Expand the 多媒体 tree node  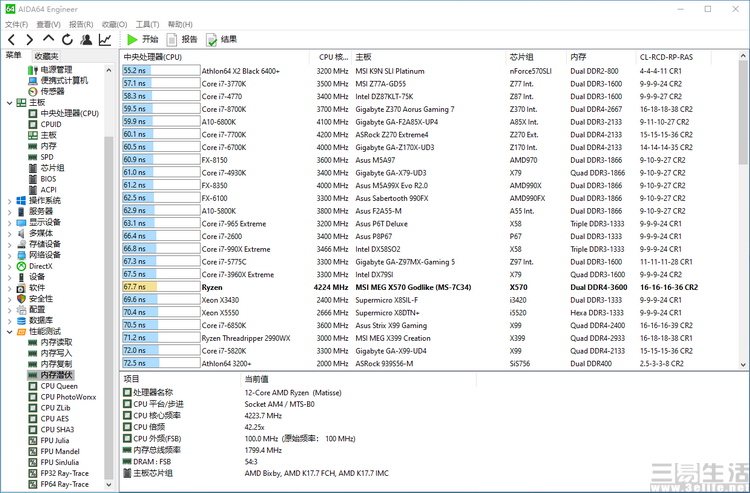(10, 234)
